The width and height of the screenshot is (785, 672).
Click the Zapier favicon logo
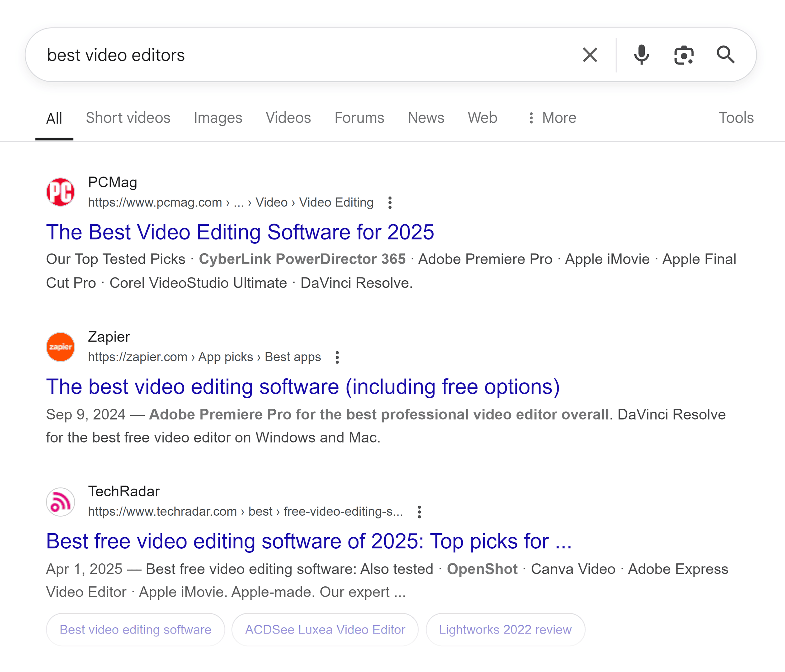pos(61,347)
